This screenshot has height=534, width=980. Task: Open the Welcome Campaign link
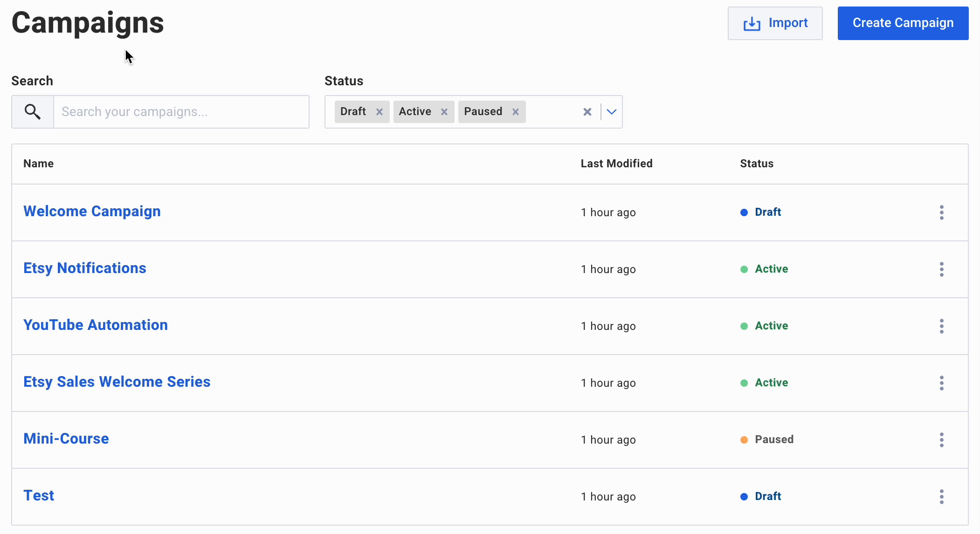pos(93,211)
